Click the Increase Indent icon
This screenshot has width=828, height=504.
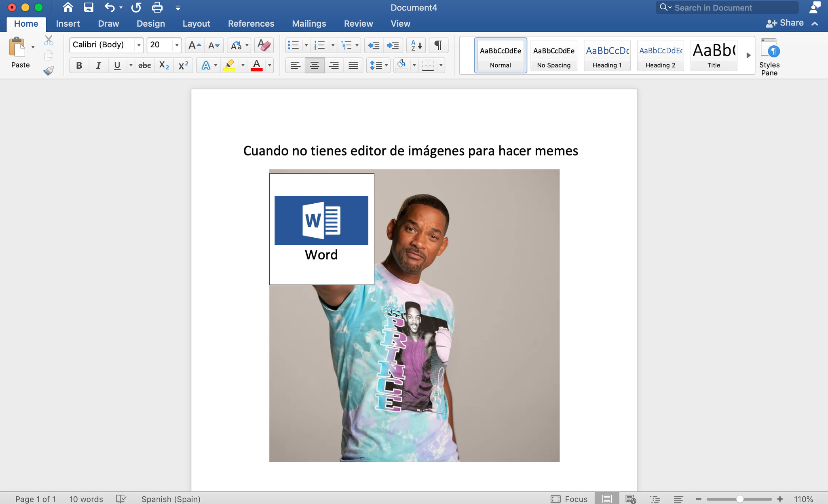coord(393,45)
